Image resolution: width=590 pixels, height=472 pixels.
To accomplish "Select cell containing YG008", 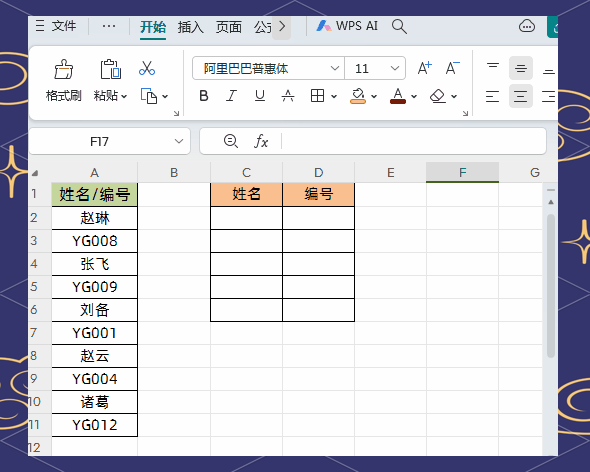I will coord(94,241).
